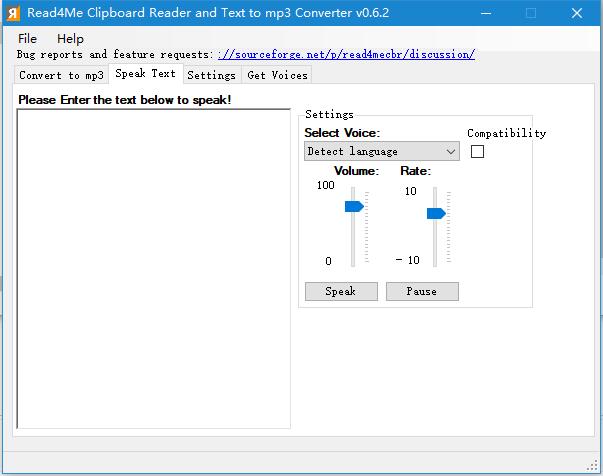Viewport: 603px width, 476px height.
Task: Click the Rate slider handle
Action: (x=436, y=213)
